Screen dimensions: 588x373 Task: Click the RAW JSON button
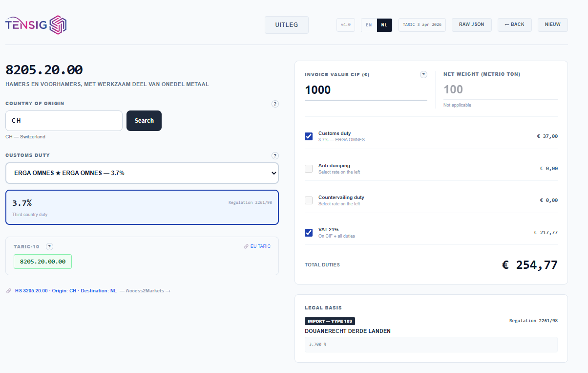coord(471,25)
